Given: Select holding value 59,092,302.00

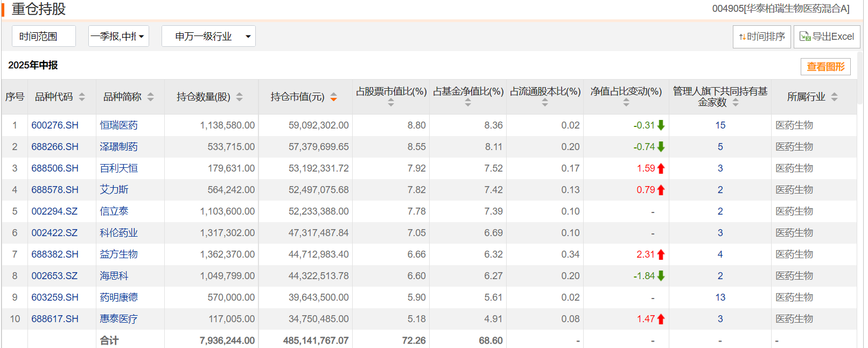Looking at the screenshot, I should pos(319,125).
